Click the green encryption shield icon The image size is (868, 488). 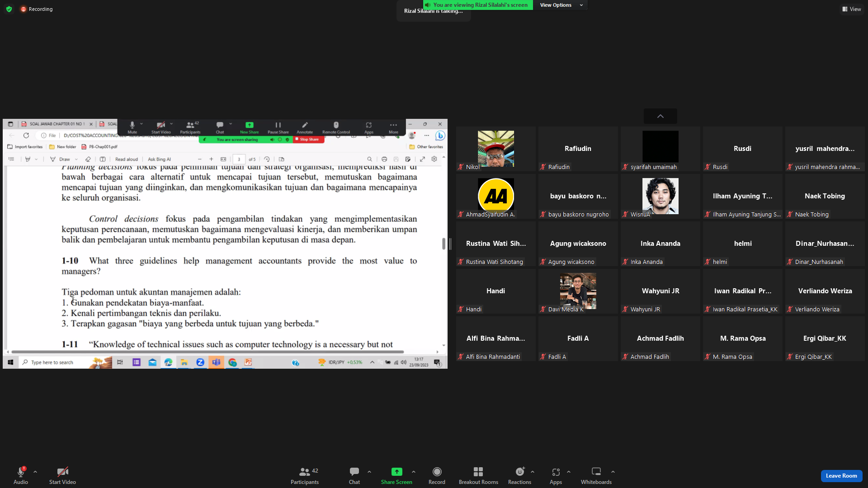[x=9, y=9]
